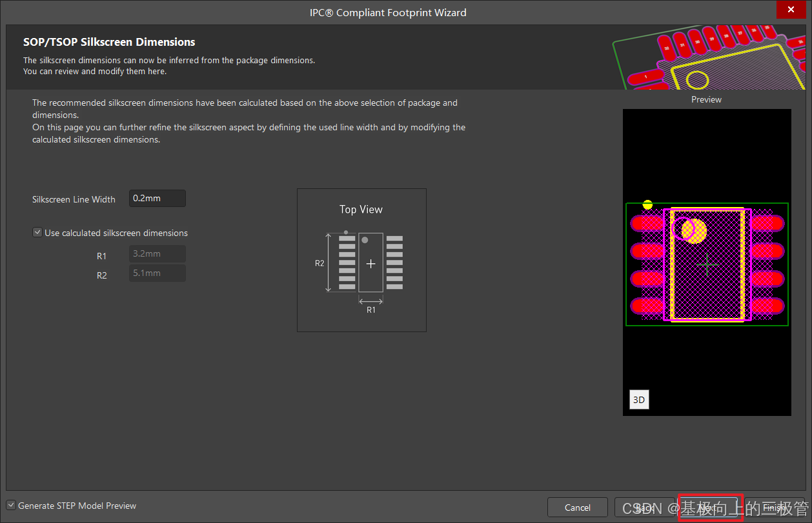Screen dimensions: 812x523
Task: Click the yellow pin-1 marker dot in preview
Action: [x=647, y=204]
